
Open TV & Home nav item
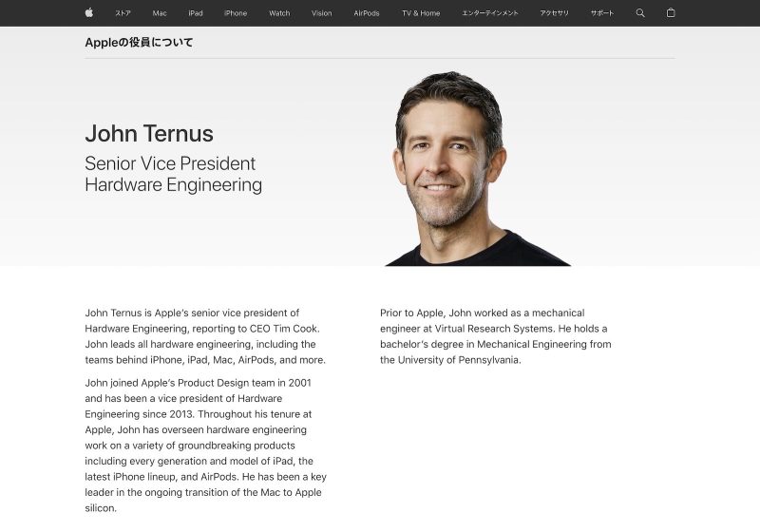pos(421,13)
